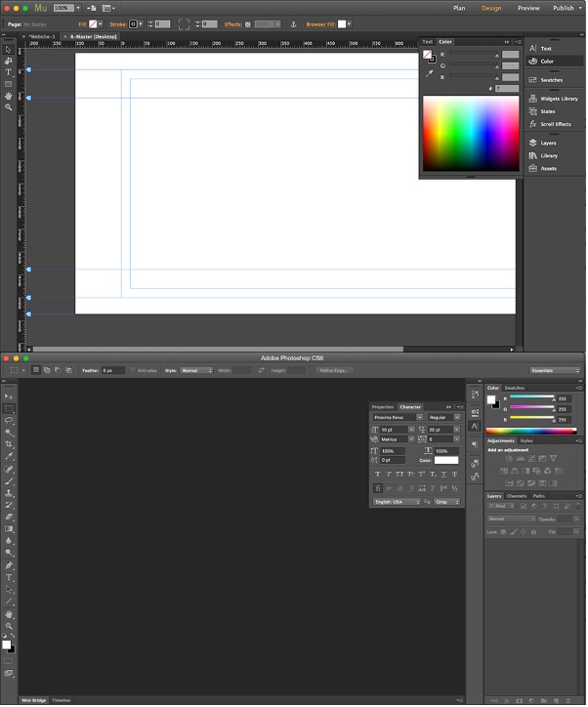Select the Crop tool in Photoshop
The height and width of the screenshot is (707, 588).
(9, 444)
